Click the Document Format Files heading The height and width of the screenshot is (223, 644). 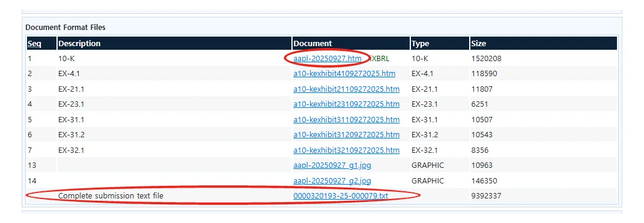[x=65, y=28]
